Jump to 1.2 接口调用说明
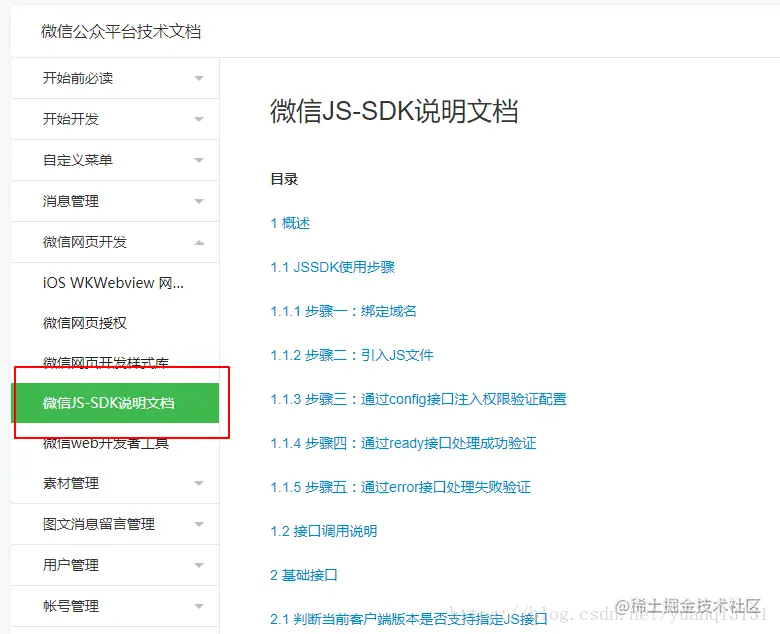Screen dimensions: 780x634 click(323, 531)
